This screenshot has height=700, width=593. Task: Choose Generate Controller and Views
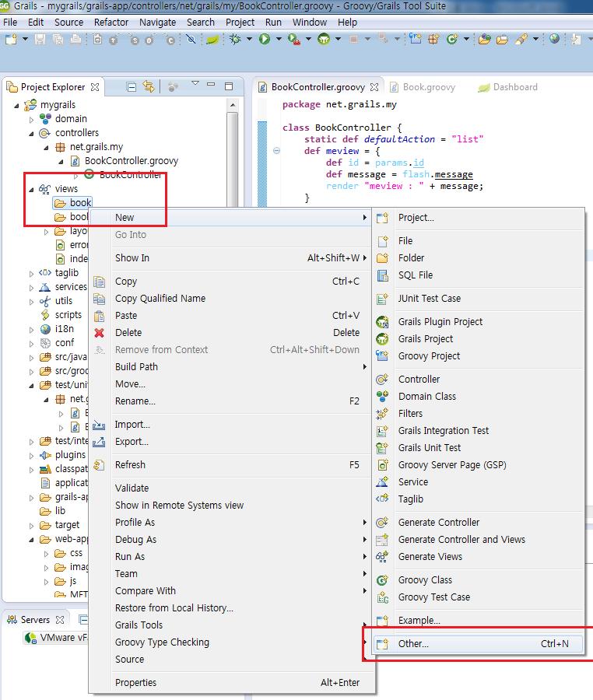pyautogui.click(x=479, y=539)
